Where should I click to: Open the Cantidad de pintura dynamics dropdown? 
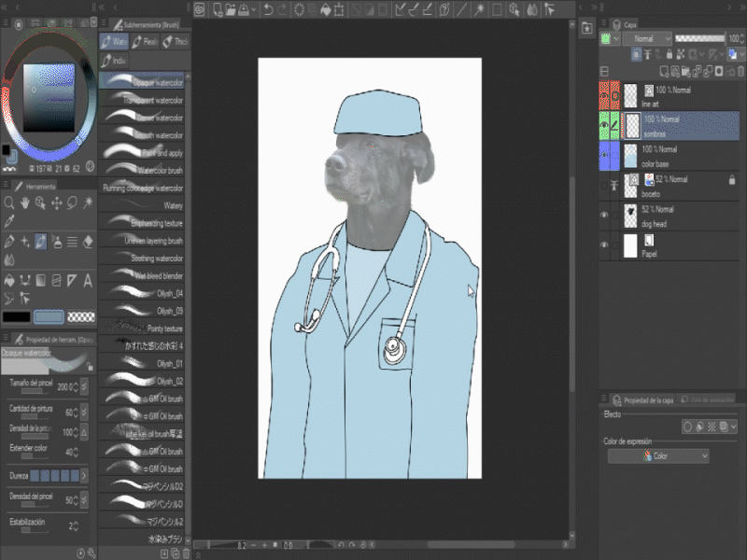point(84,412)
